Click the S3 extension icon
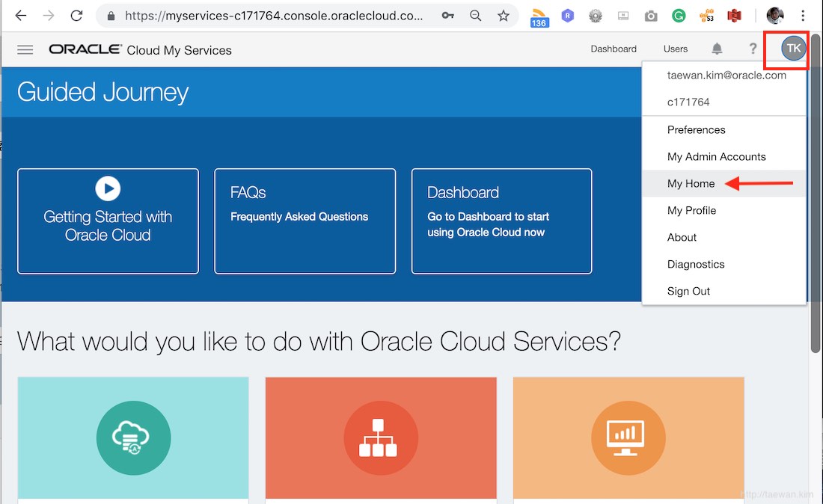 [707, 16]
